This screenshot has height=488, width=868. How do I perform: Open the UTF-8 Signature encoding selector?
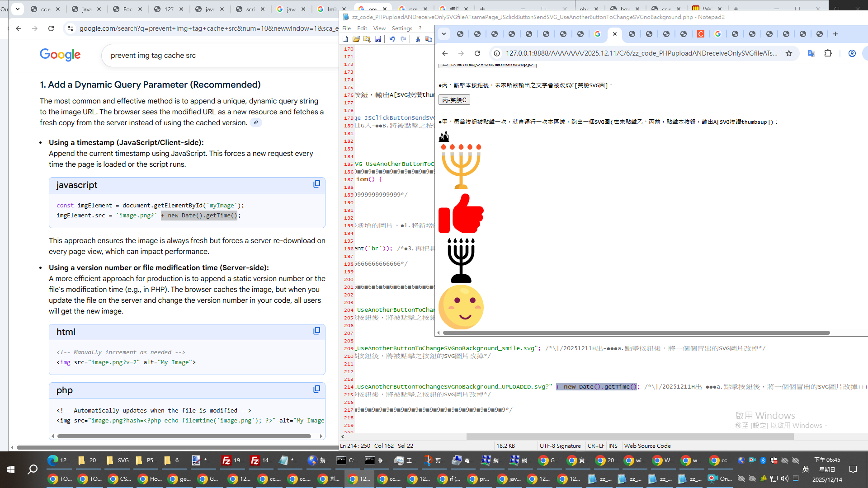[560, 446]
